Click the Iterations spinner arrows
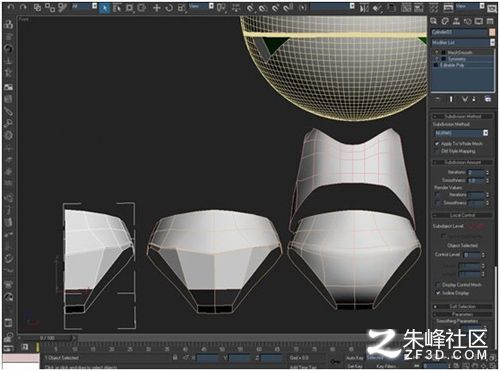This screenshot has width=500, height=371. click(487, 172)
